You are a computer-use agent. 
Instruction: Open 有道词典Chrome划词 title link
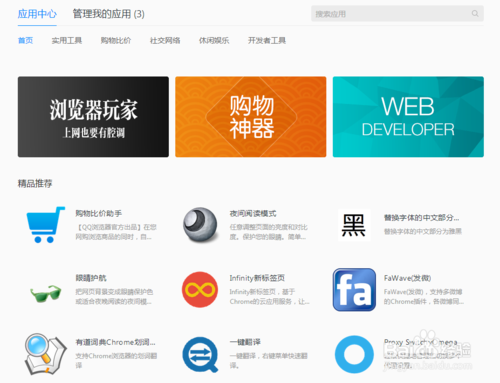point(115,342)
